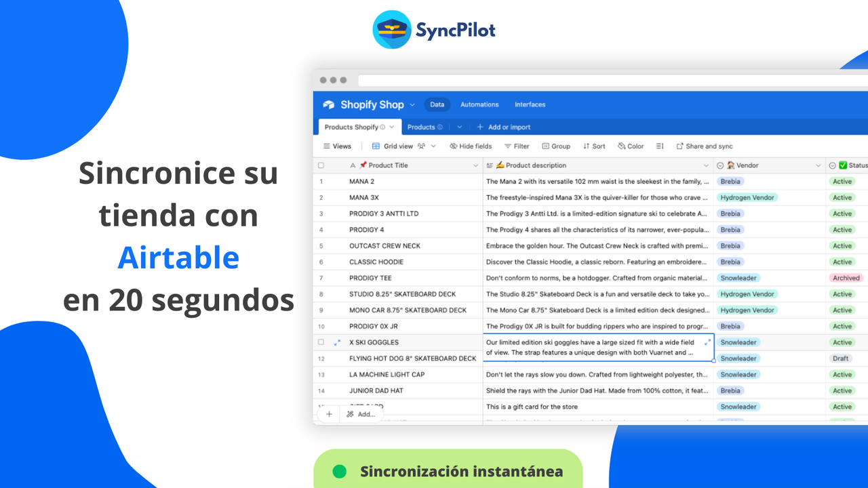This screenshot has width=868, height=488.
Task: Click row number 14
Action: [321, 391]
